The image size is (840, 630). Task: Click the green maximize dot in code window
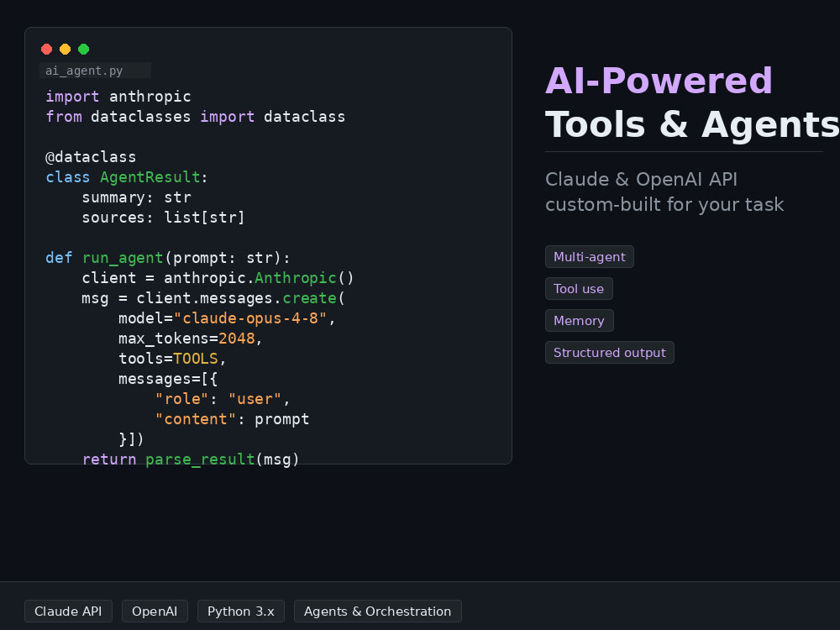pyautogui.click(x=83, y=50)
